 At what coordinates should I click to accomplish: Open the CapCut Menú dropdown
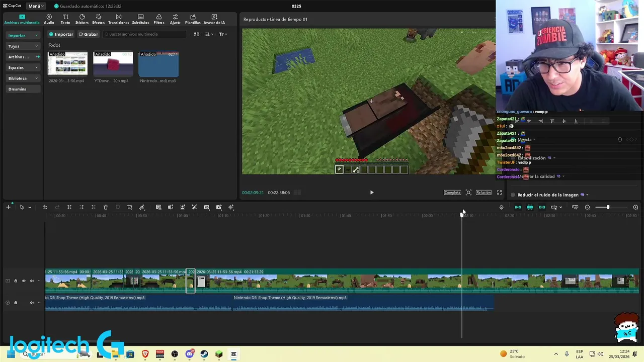[x=36, y=6]
